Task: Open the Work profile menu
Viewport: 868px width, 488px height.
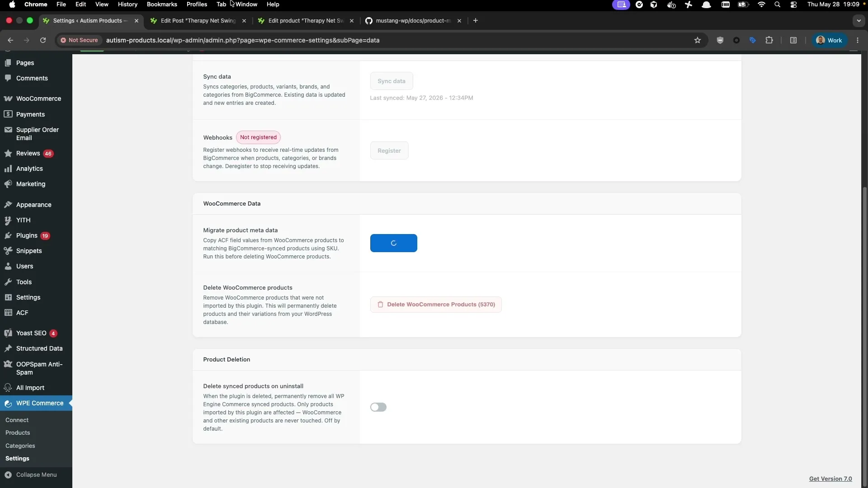Action: click(830, 40)
